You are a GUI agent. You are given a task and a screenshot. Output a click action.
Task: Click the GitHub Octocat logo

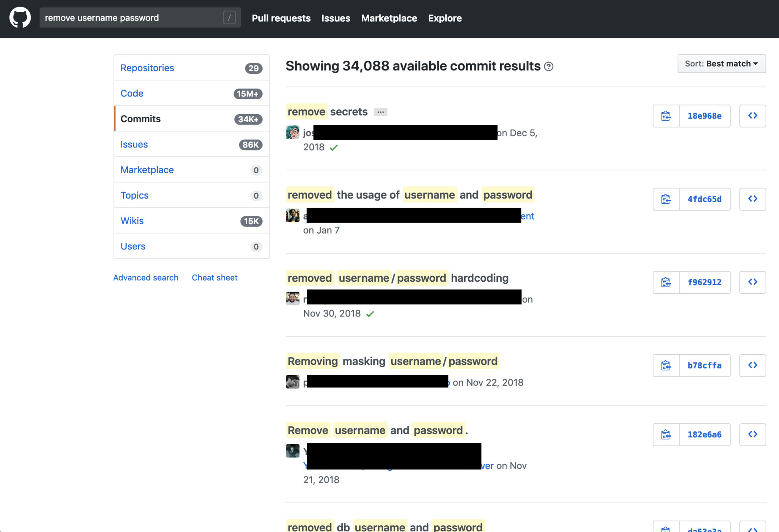20,18
